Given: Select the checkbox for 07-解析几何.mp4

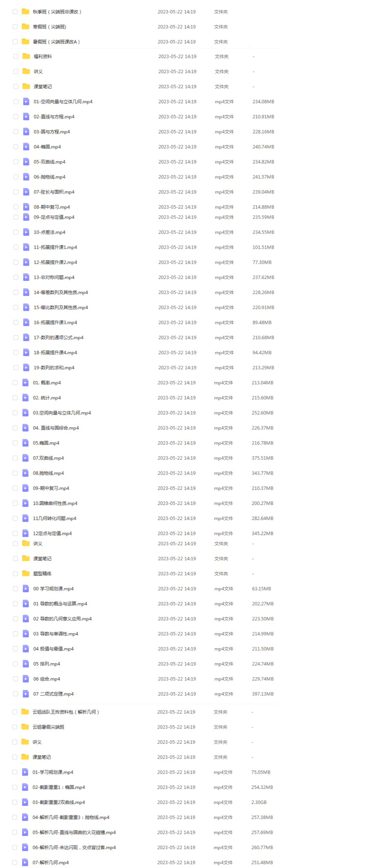Looking at the screenshot, I should [x=15, y=863].
